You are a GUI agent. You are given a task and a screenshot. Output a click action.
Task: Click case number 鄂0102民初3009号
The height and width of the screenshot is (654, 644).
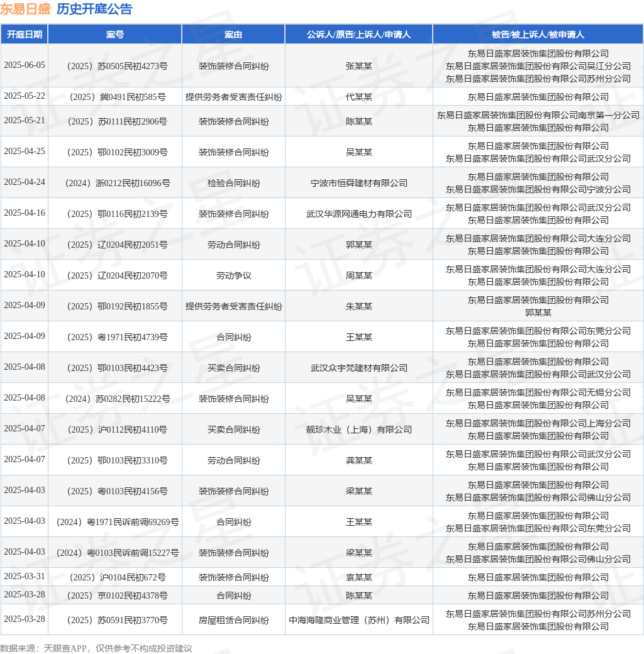117,152
